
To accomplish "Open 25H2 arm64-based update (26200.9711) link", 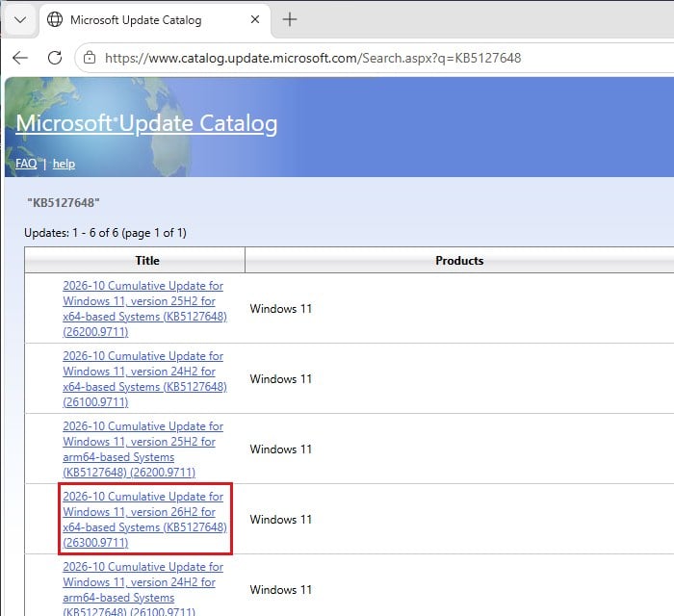I will [x=143, y=449].
